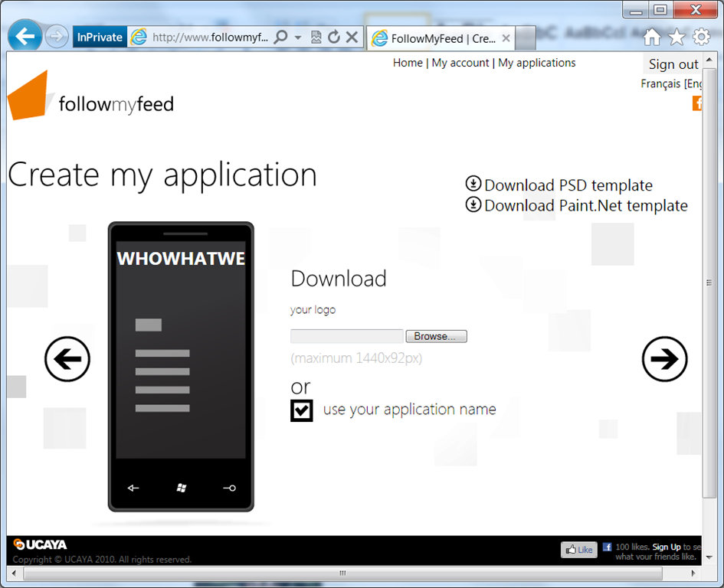The image size is (724, 588).
Task: Open My applications menu link
Action: pos(536,63)
